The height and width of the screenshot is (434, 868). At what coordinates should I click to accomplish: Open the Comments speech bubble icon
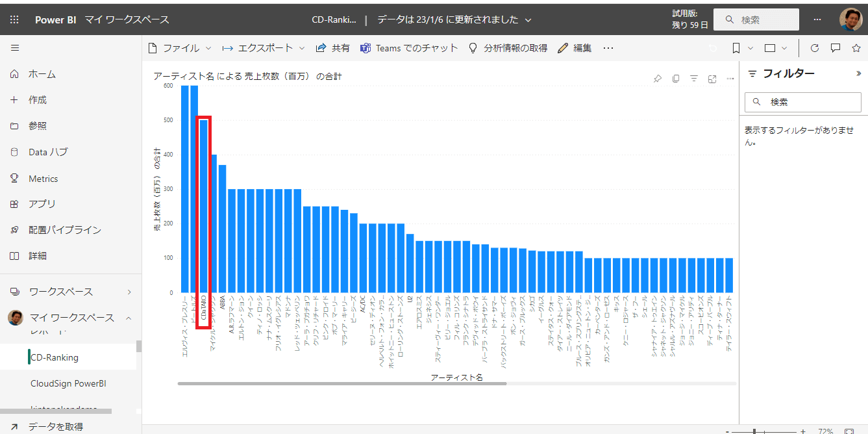click(836, 48)
